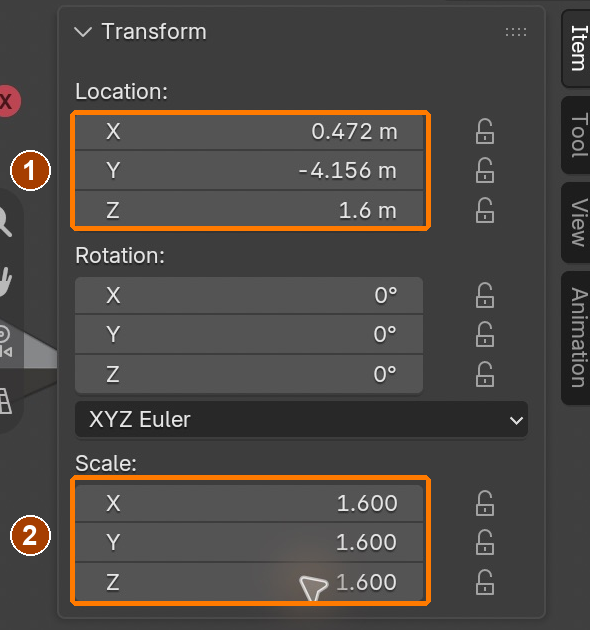Lock the Rotation Z axis
The image size is (590, 630).
pos(485,374)
